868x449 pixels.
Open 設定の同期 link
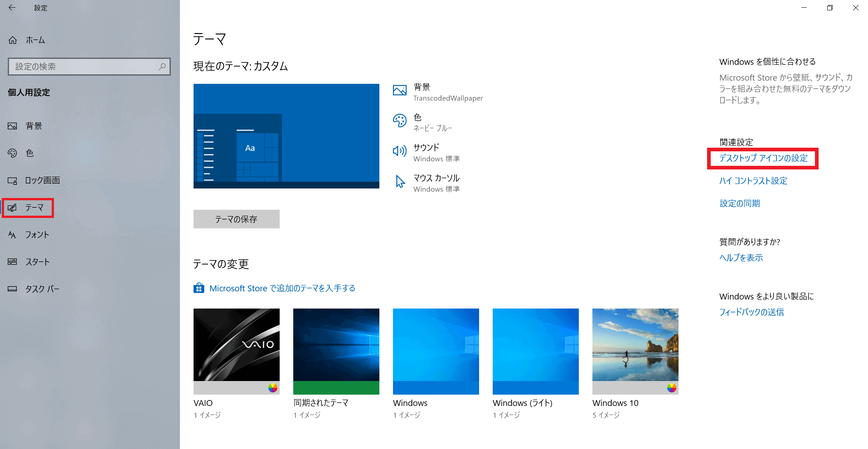tap(740, 203)
